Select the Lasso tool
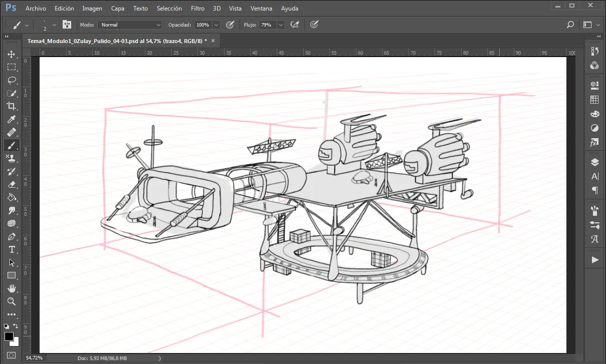This screenshot has width=606, height=364. pos(12,80)
